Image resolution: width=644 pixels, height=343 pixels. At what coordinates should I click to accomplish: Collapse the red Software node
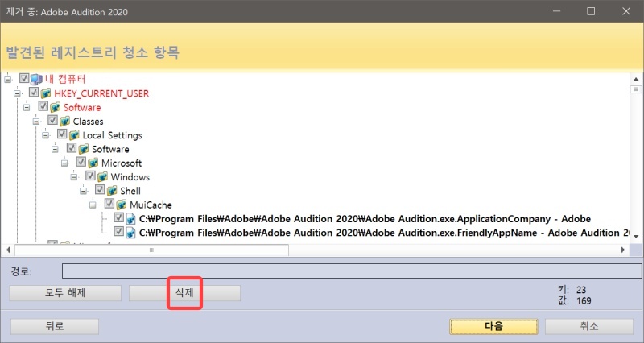(x=27, y=108)
